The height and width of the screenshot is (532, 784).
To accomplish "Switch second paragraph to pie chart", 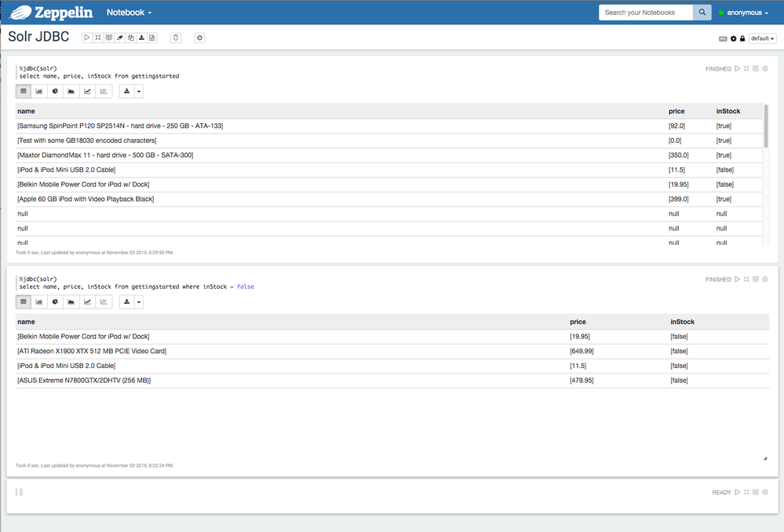I will click(55, 301).
